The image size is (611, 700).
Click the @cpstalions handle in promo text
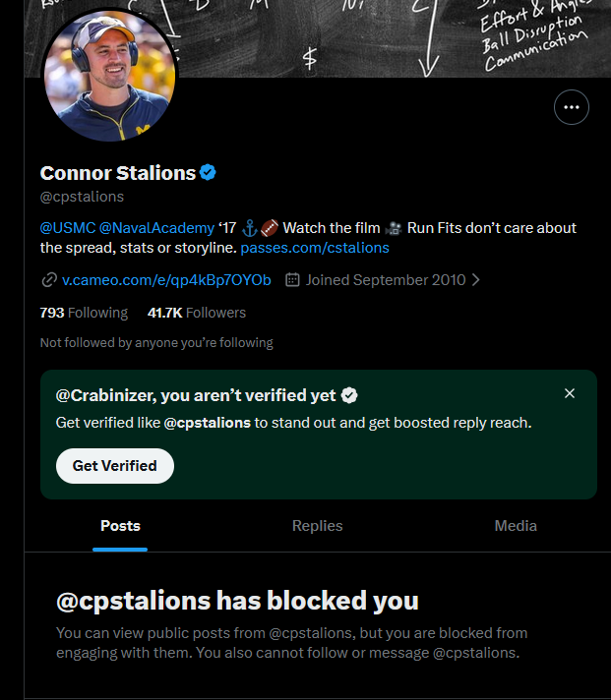click(208, 423)
